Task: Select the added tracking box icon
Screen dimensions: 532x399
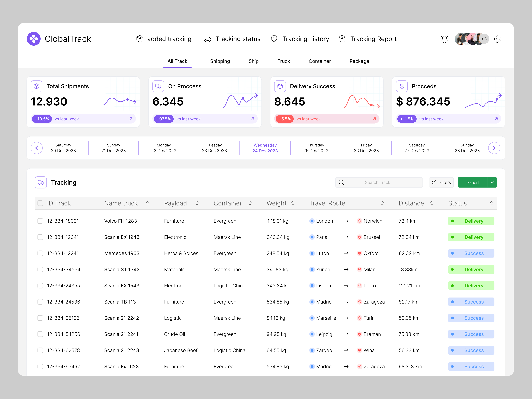Action: (140, 39)
